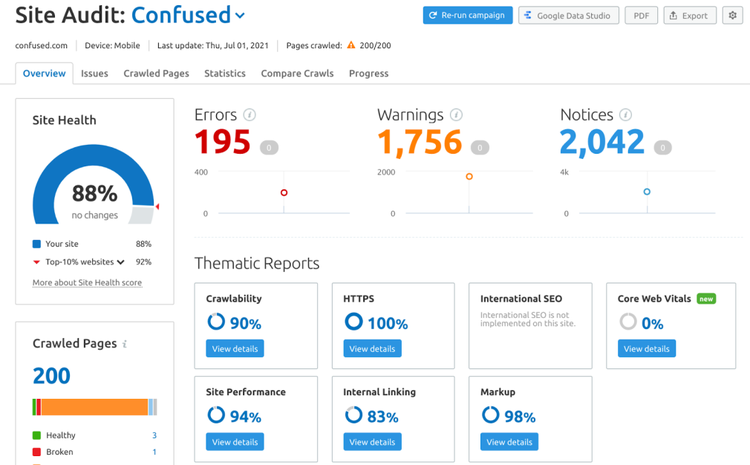View details for HTTPS report
750x465 pixels.
(372, 348)
